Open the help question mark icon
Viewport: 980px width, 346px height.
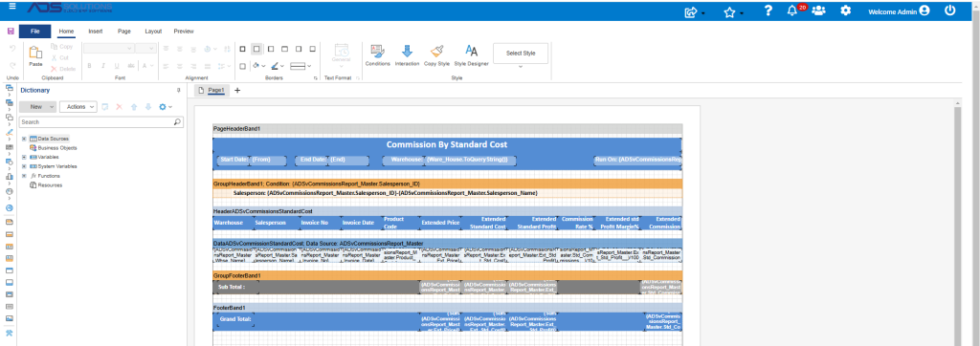[x=768, y=11]
